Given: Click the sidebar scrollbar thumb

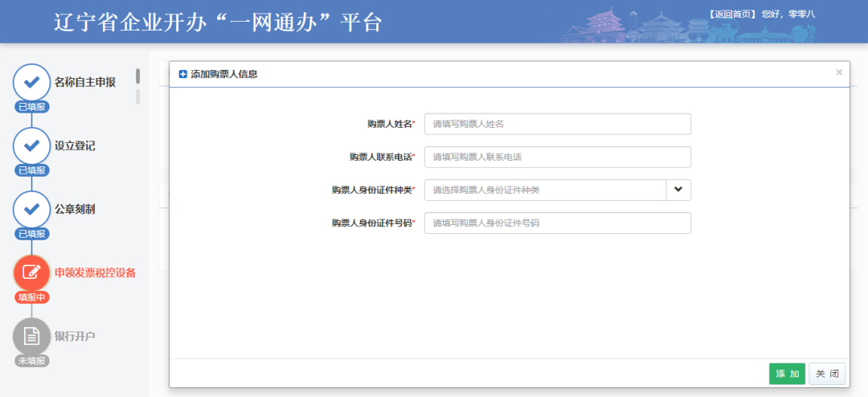Looking at the screenshot, I should [x=138, y=76].
